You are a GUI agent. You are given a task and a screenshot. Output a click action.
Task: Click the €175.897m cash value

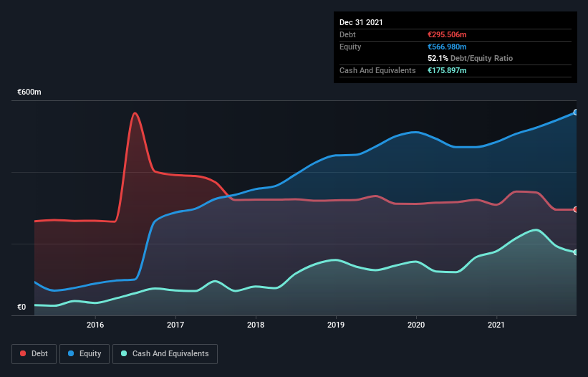447,70
